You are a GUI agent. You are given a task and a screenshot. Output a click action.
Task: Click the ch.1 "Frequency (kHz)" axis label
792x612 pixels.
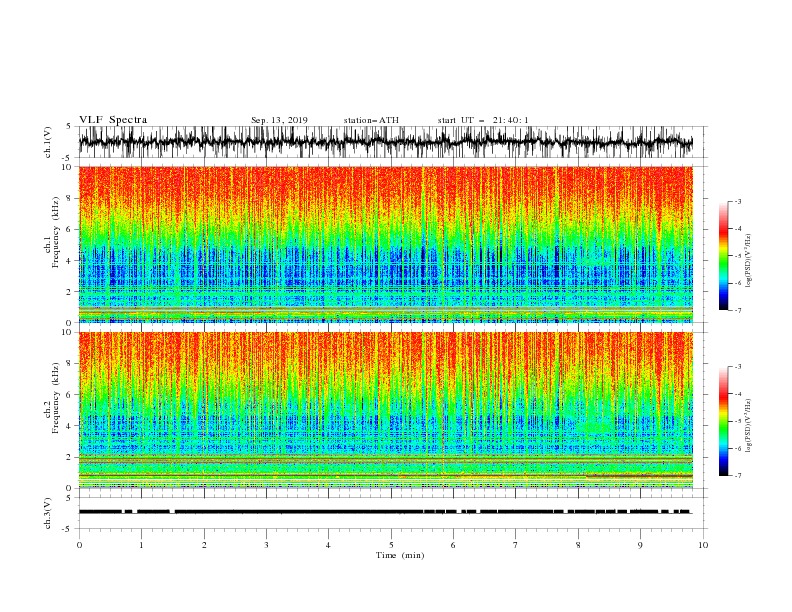(x=56, y=232)
